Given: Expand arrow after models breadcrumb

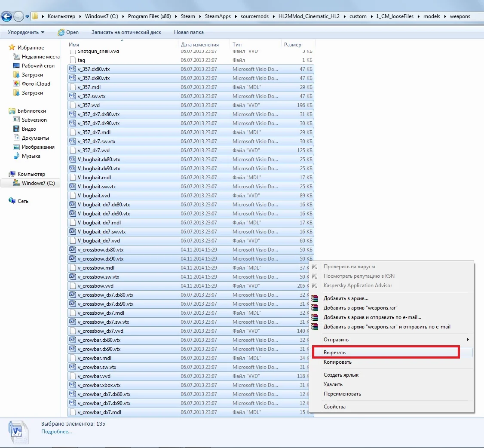Looking at the screenshot, I should [x=445, y=16].
